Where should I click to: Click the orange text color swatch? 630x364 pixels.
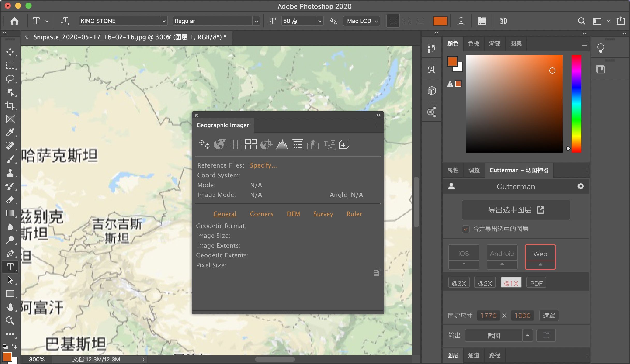coord(440,21)
